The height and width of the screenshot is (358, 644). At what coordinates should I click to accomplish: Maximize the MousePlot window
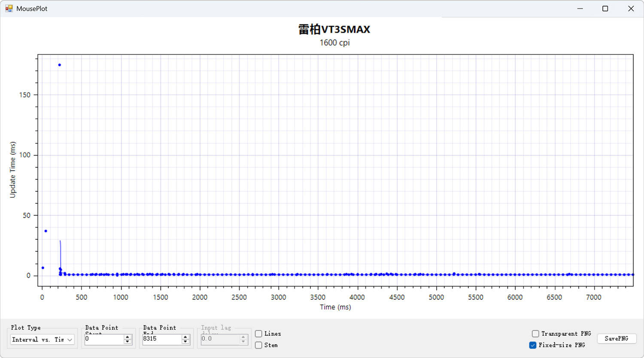click(x=605, y=9)
